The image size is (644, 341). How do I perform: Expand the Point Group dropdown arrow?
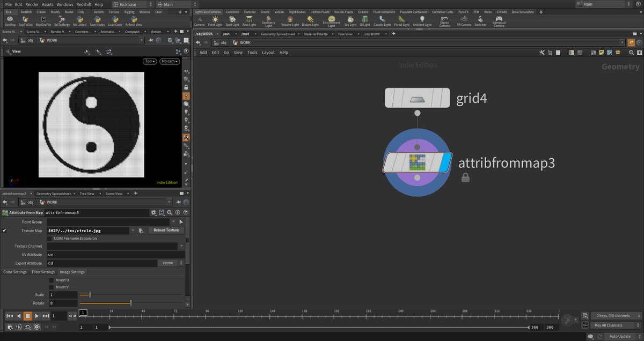(173, 221)
